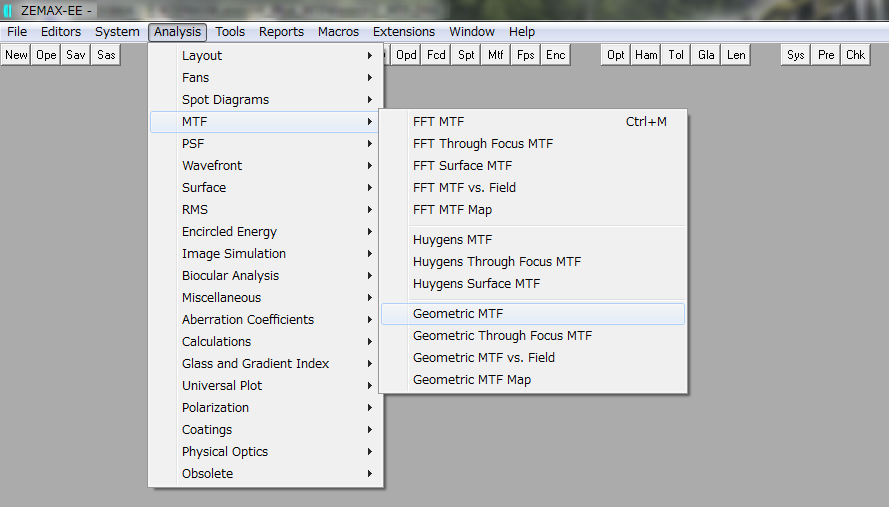
Task: Expand the Universal Plot submenu
Action: click(x=266, y=386)
